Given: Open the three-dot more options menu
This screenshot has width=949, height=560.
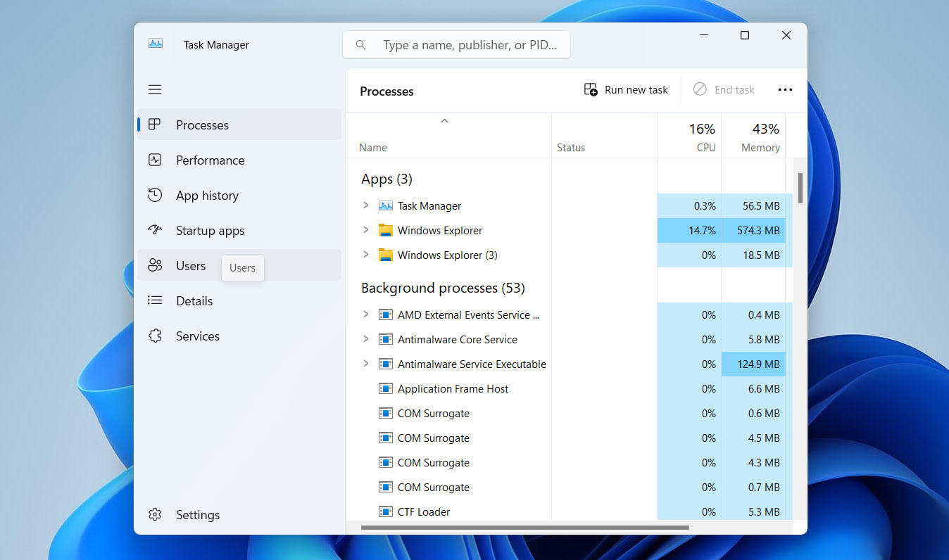Looking at the screenshot, I should click(785, 89).
